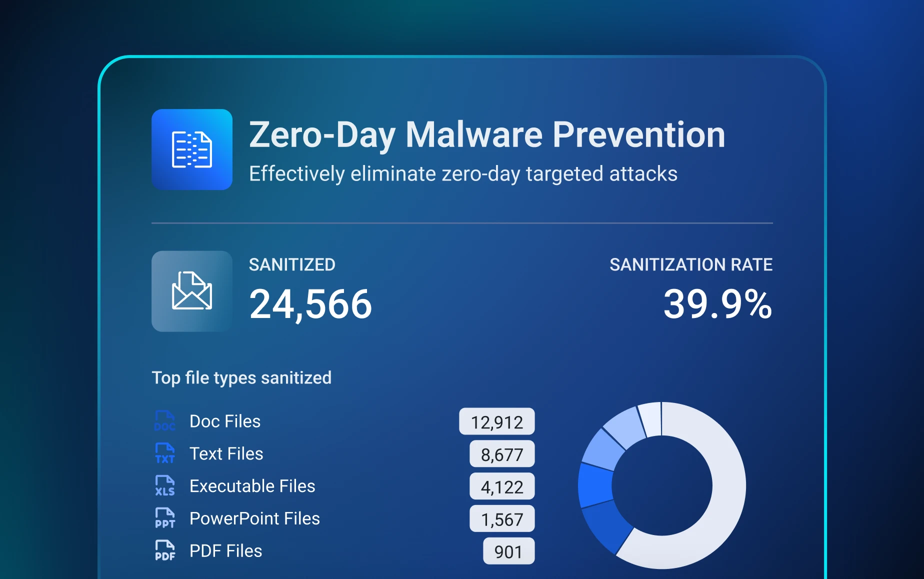Click the 24,566 sanitized total

pyautogui.click(x=310, y=304)
